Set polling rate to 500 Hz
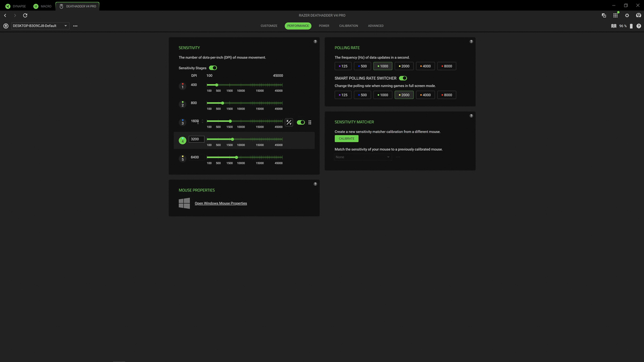Image resolution: width=644 pixels, height=362 pixels. tap(363, 66)
